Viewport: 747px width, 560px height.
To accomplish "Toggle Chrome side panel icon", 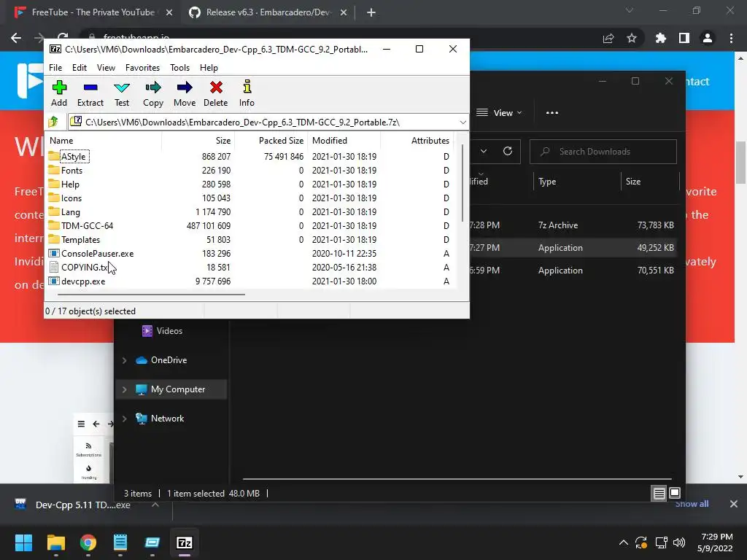I will (684, 38).
